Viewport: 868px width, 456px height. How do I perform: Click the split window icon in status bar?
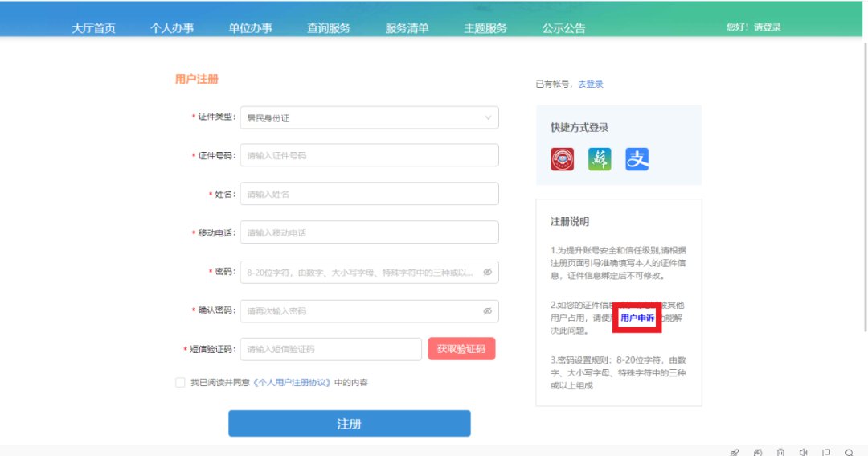click(x=826, y=452)
